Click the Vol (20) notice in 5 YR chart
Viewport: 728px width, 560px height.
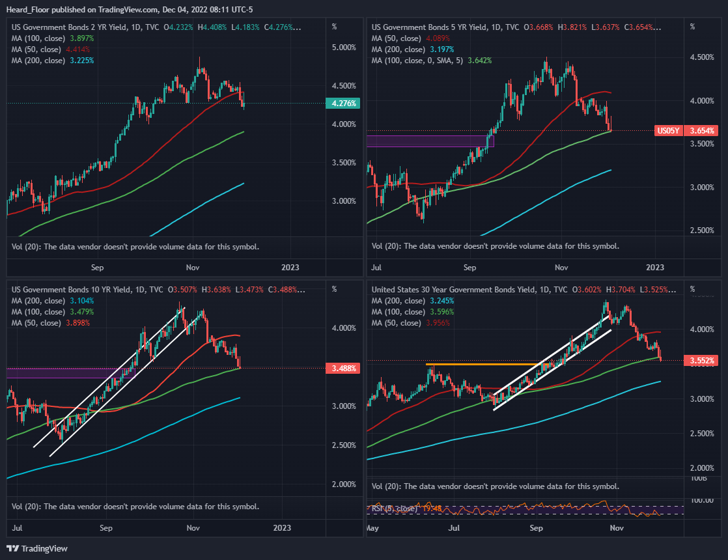(496, 246)
